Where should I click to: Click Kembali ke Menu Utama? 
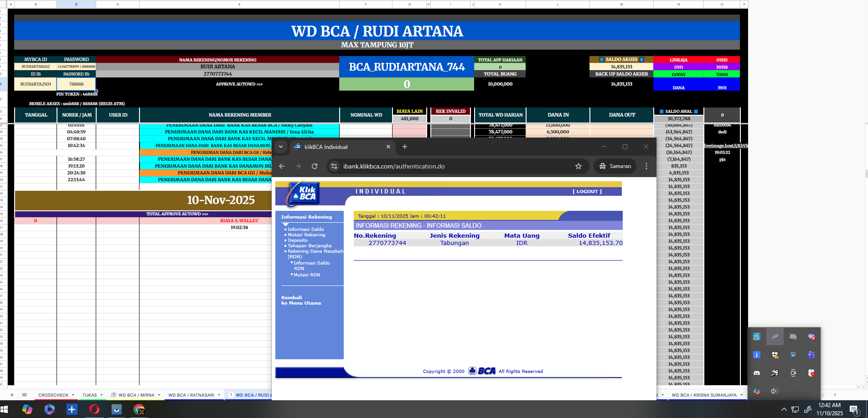click(301, 301)
